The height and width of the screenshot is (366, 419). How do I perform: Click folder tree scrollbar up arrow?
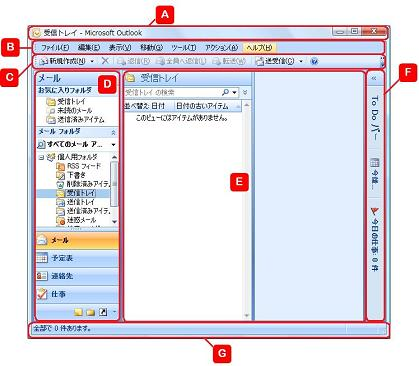pos(114,157)
